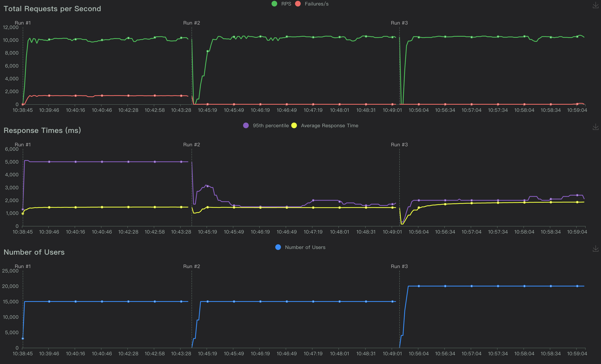Click 95th percentile point at 10:45:19
Screen dimensions: 601x364
click(x=208, y=186)
